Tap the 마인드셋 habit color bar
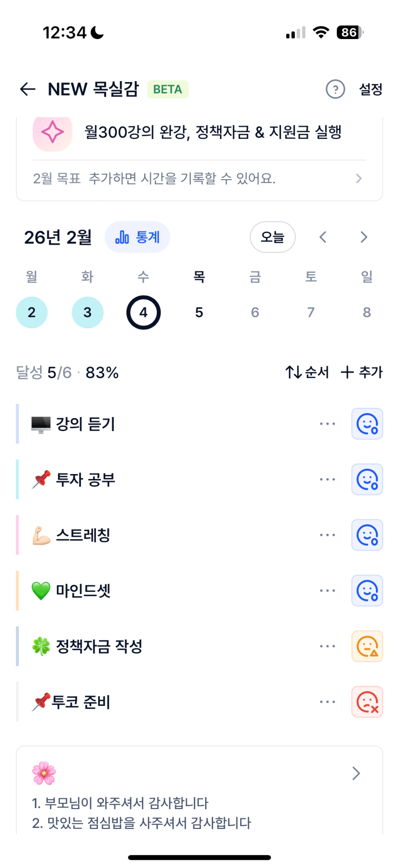The width and height of the screenshot is (399, 868). point(17,590)
